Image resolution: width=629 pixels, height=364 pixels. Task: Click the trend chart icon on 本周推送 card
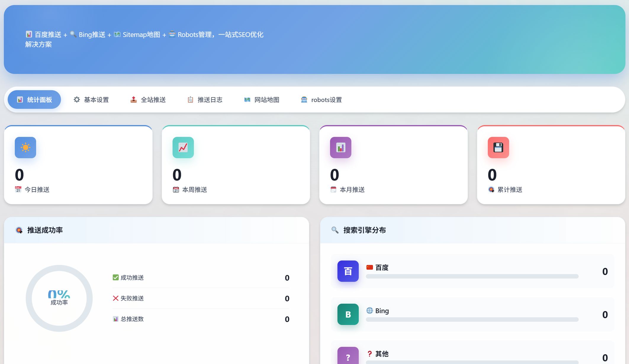pyautogui.click(x=183, y=148)
